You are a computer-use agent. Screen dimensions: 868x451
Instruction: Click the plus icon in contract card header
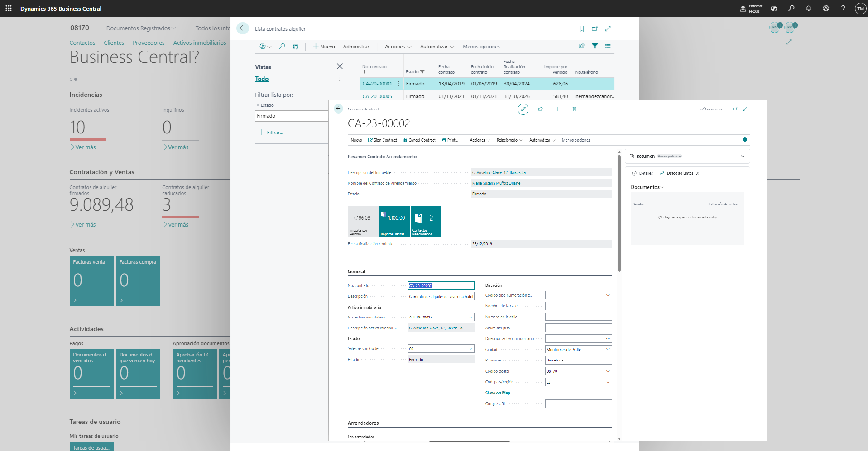pos(557,109)
